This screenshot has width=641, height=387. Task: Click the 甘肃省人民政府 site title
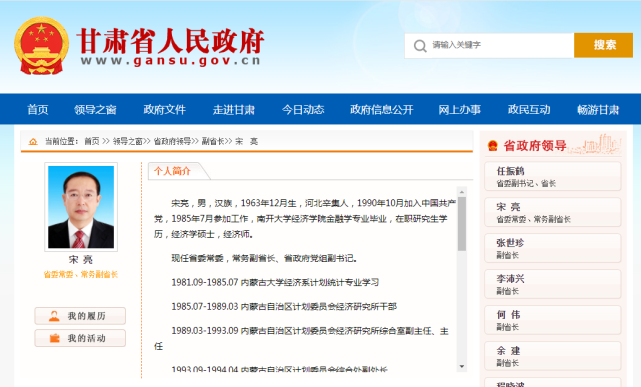(x=170, y=41)
